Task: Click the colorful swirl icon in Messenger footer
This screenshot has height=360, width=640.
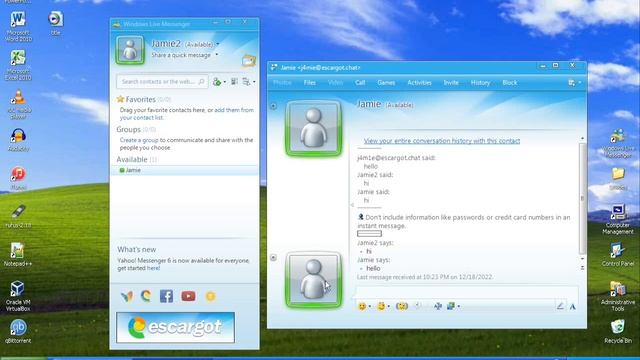Action: pos(146,296)
